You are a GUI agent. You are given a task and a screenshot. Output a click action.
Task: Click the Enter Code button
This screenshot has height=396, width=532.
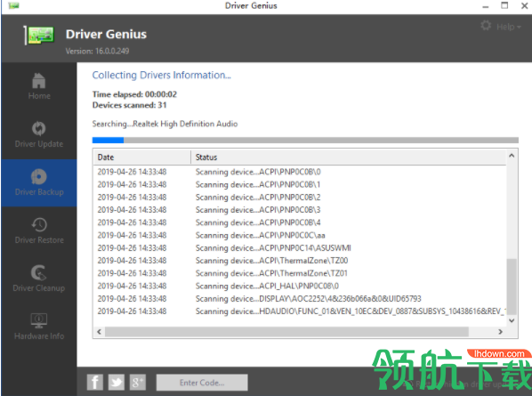(x=202, y=383)
